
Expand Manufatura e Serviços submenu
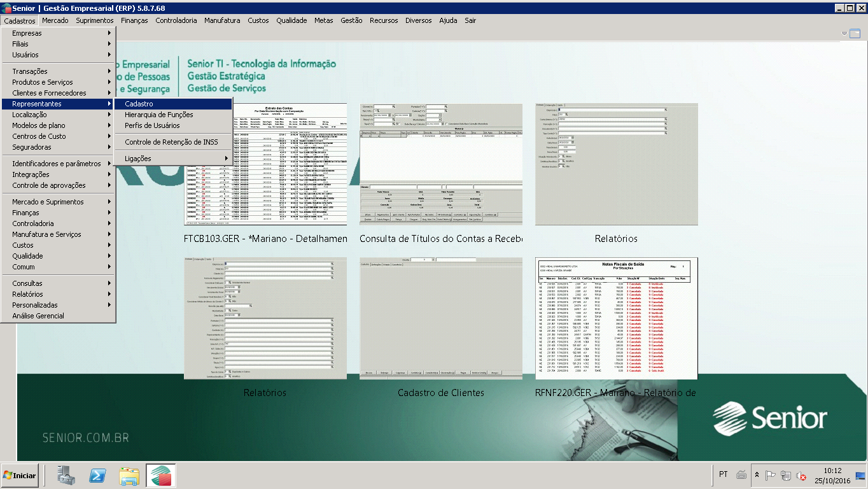pos(58,234)
